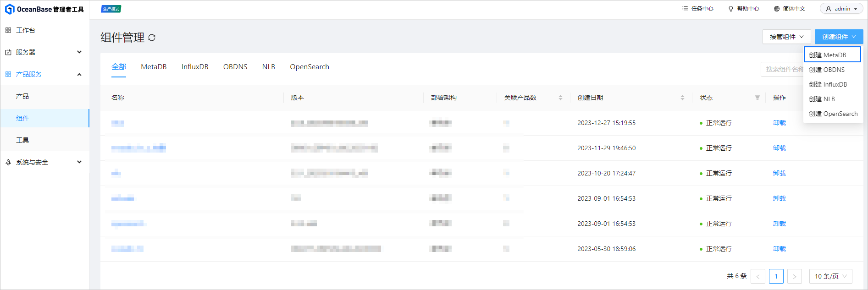Select page 1 in pagination
This screenshot has height=290, width=868.
[776, 276]
